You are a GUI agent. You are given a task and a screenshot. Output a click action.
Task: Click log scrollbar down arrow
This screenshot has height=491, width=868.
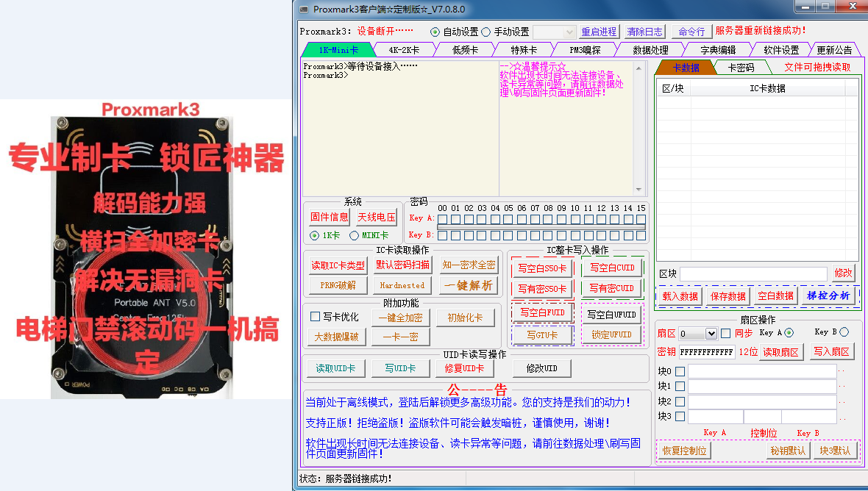pos(638,190)
